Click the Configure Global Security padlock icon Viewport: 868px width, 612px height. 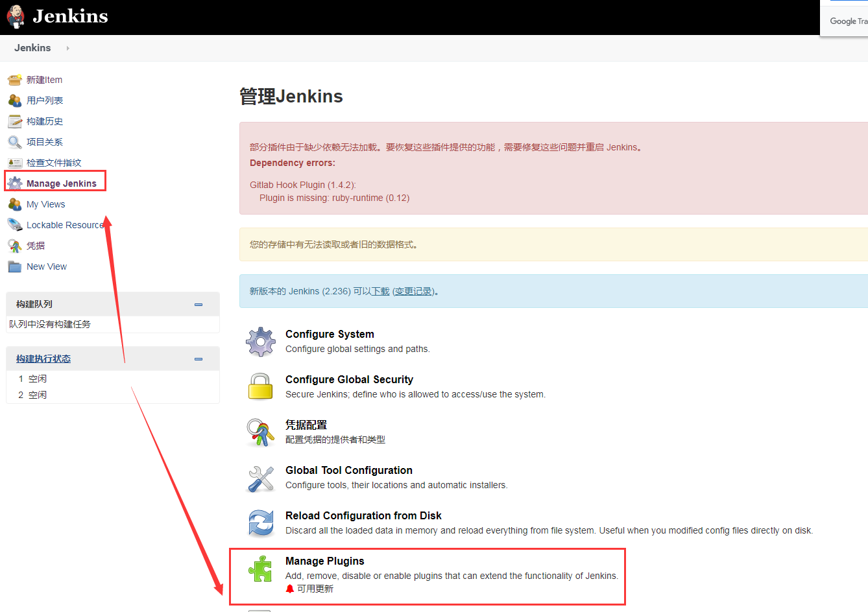261,387
